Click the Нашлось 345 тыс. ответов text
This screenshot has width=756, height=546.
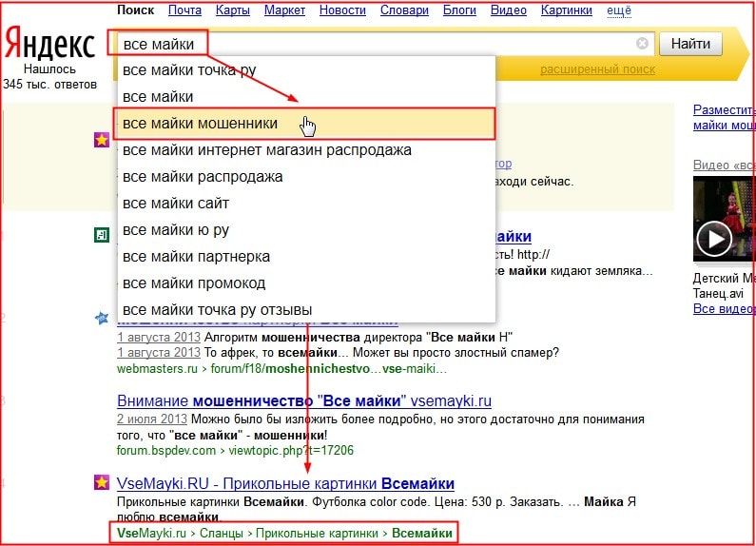(x=49, y=77)
